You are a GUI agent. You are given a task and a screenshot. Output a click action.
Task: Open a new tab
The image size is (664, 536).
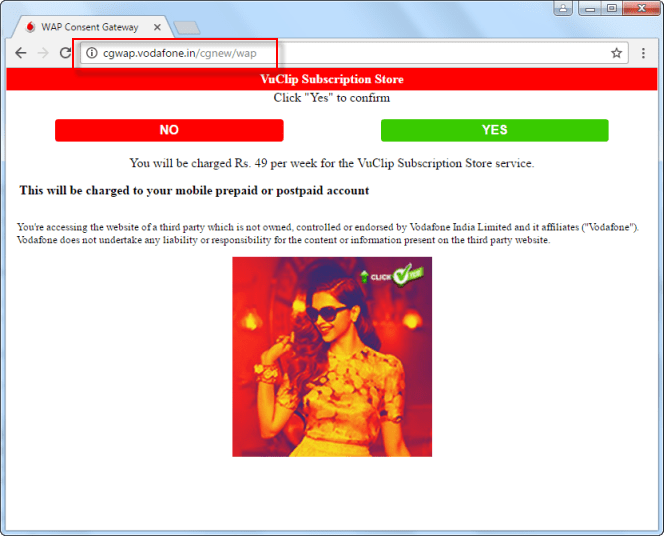click(x=187, y=28)
